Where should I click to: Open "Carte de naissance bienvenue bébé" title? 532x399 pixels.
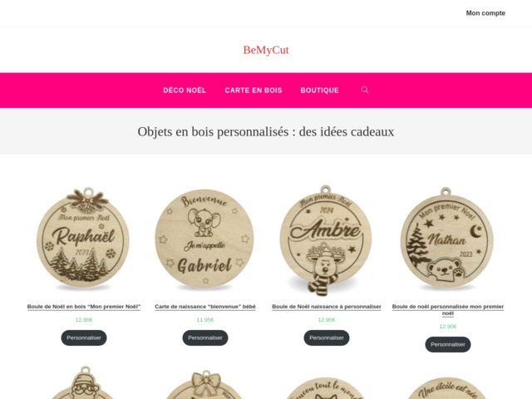[205, 307]
